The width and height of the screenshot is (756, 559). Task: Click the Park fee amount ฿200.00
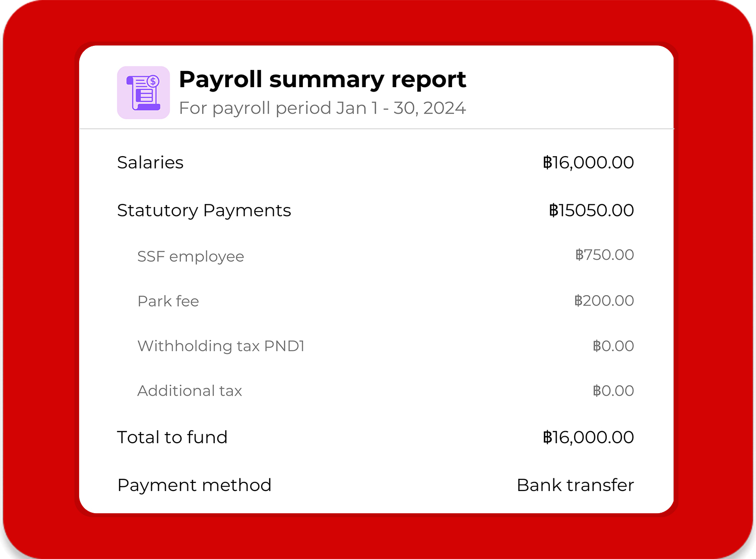pos(604,301)
